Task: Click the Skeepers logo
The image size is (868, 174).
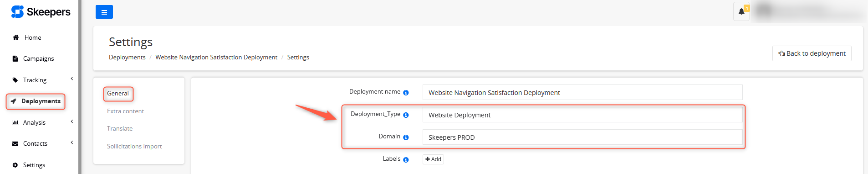Action: click(41, 12)
